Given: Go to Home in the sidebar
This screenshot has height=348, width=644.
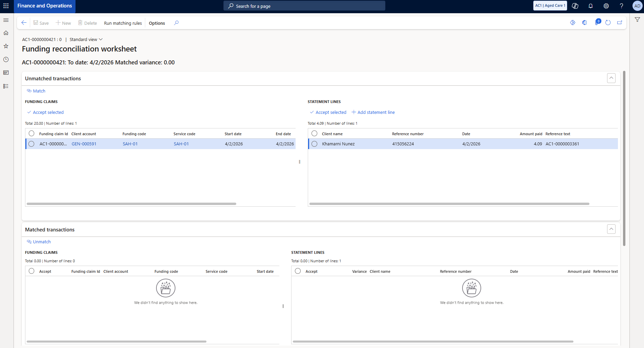Looking at the screenshot, I should [x=6, y=33].
